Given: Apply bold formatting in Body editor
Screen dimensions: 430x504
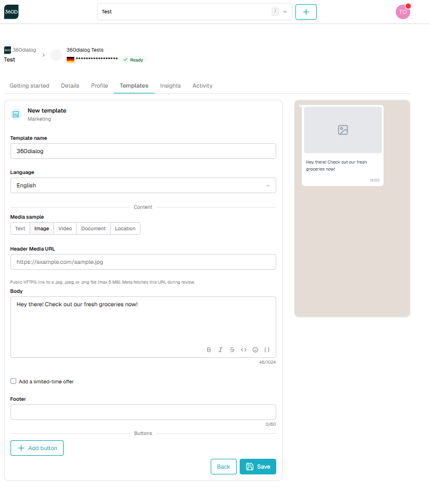Looking at the screenshot, I should (209, 350).
